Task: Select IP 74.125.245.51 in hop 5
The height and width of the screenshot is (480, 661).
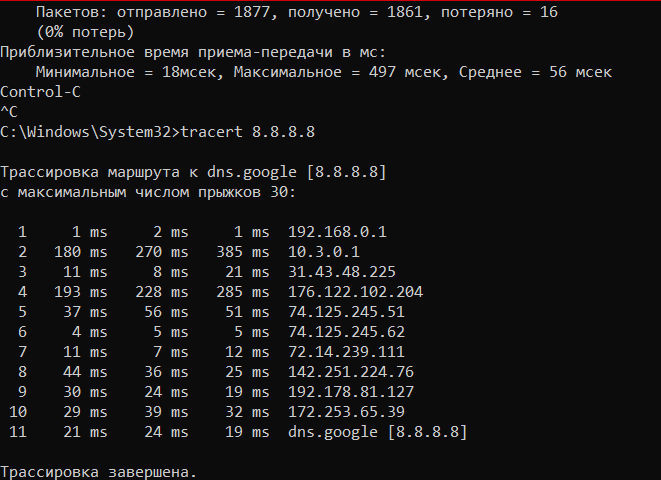Action: pos(347,312)
